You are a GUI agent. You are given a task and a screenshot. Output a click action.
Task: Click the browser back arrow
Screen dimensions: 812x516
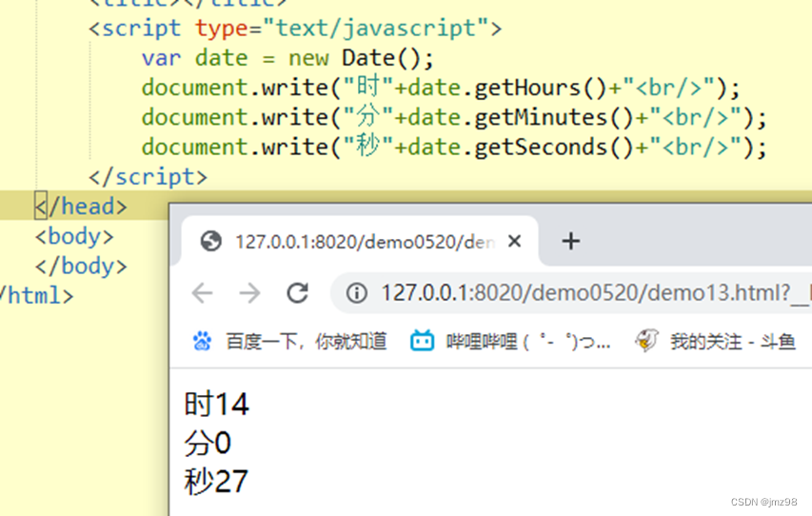pyautogui.click(x=202, y=293)
